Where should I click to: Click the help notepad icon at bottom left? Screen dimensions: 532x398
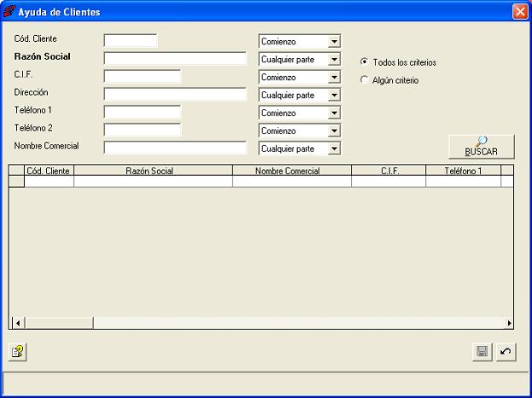[17, 352]
